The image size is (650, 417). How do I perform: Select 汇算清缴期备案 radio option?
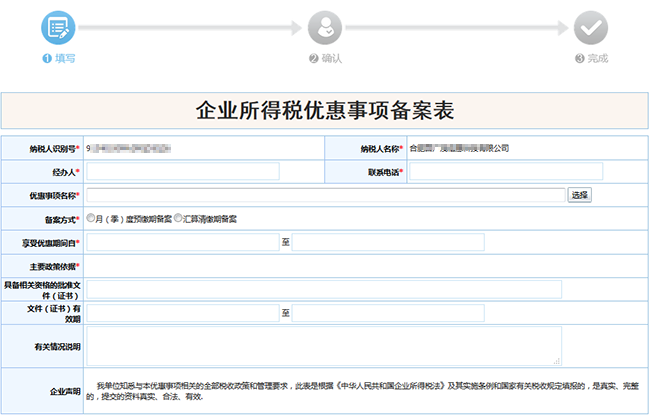(178, 217)
